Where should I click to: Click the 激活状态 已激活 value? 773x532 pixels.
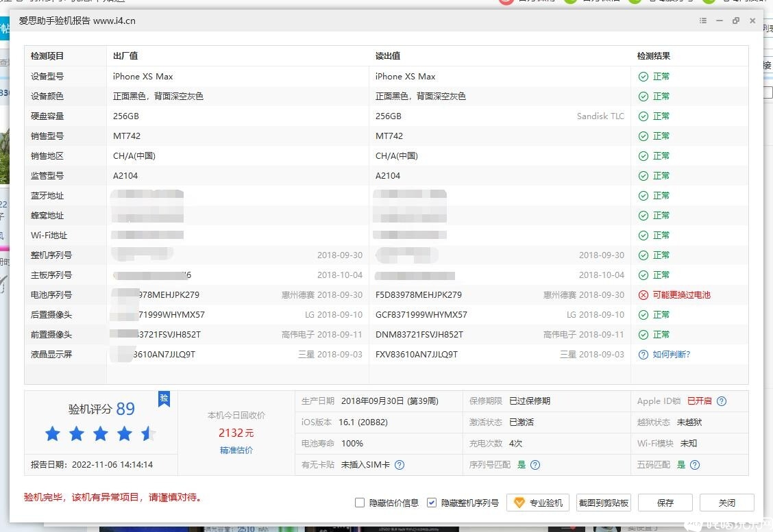pos(521,422)
